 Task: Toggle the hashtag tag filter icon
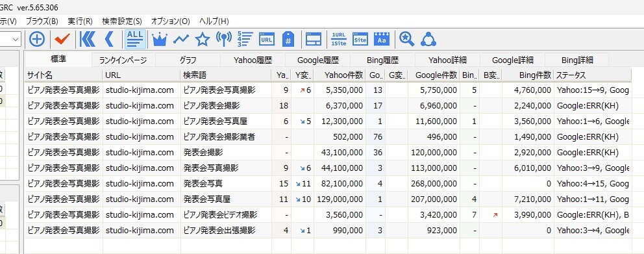tap(288, 40)
